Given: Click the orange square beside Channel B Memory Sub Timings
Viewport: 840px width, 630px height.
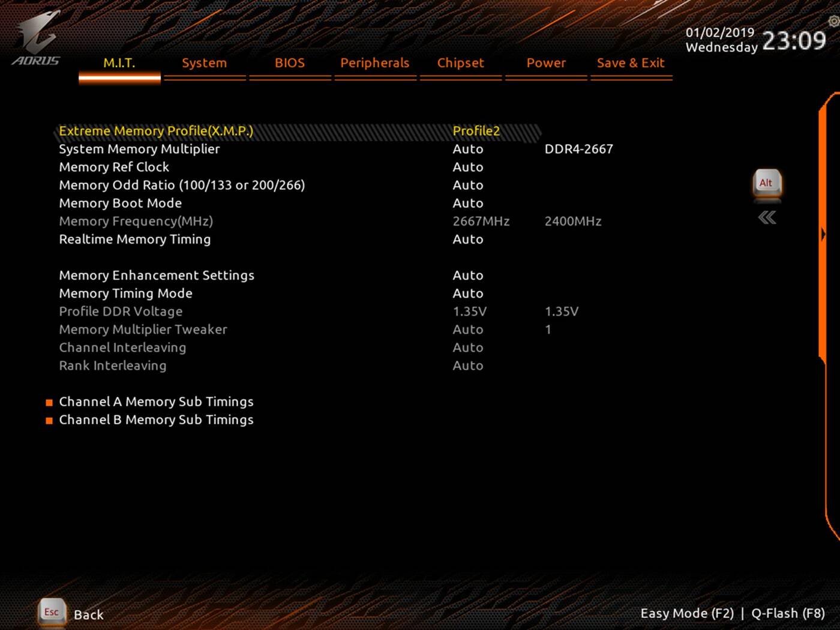Looking at the screenshot, I should pos(49,421).
